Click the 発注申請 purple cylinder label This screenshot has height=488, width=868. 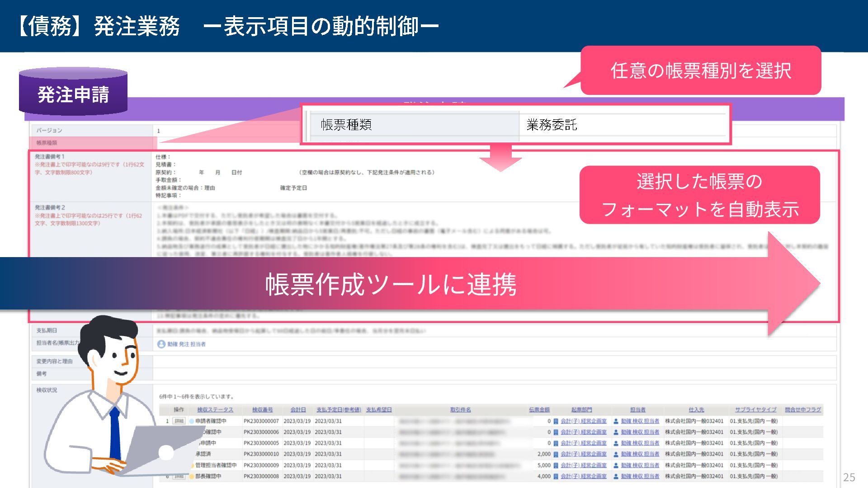[x=73, y=94]
